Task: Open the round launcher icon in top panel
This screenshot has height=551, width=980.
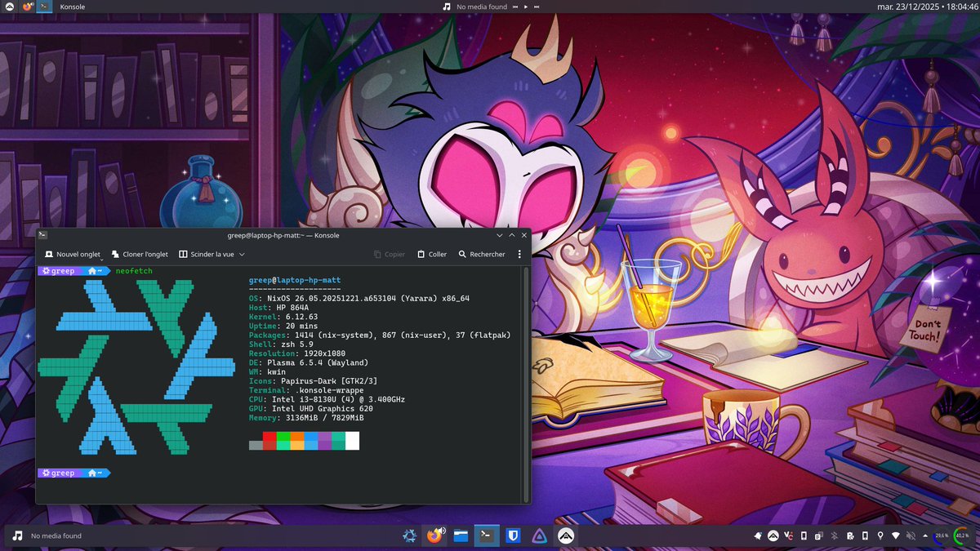Action: pyautogui.click(x=9, y=7)
